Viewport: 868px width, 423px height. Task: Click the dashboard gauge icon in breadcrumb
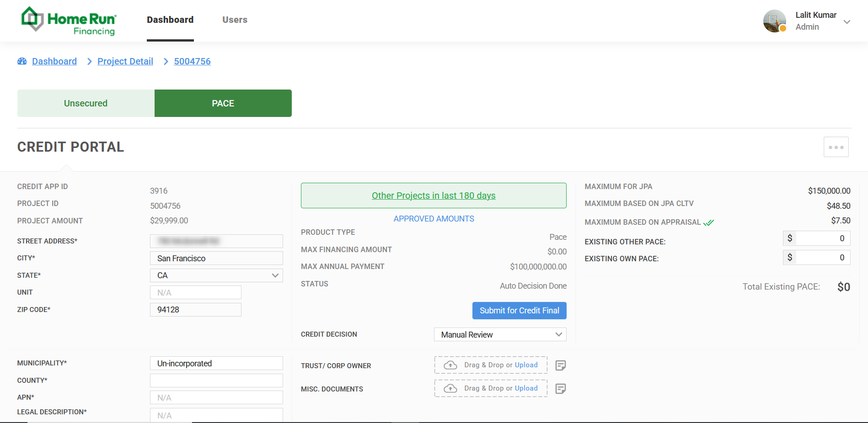click(x=22, y=61)
